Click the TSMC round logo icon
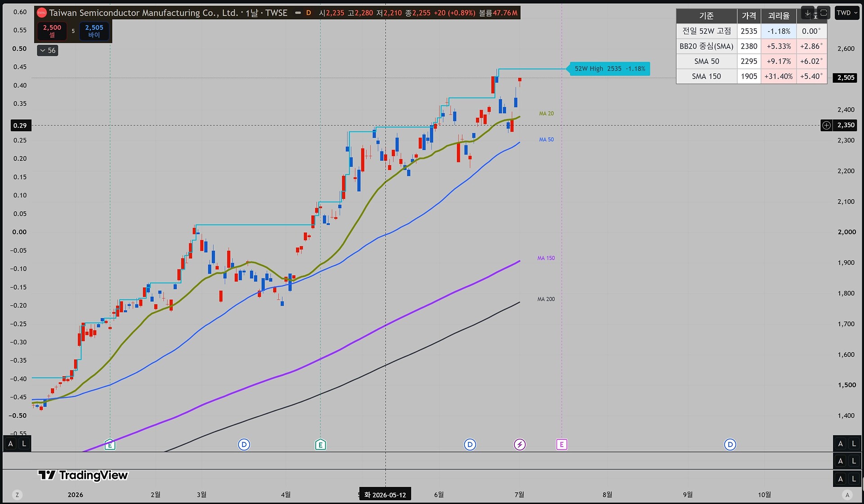The height and width of the screenshot is (504, 864). [41, 13]
